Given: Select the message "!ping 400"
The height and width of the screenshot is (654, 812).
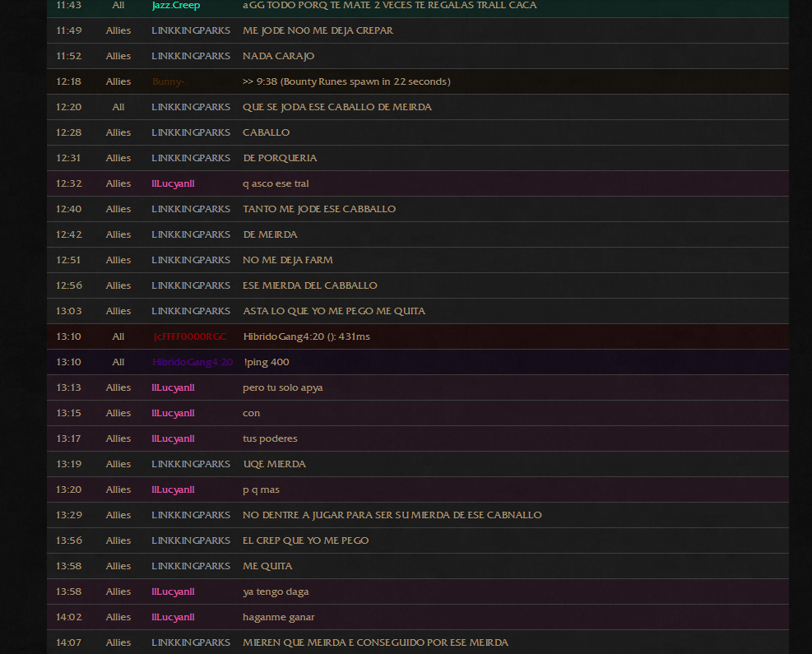Looking at the screenshot, I should point(267,363).
